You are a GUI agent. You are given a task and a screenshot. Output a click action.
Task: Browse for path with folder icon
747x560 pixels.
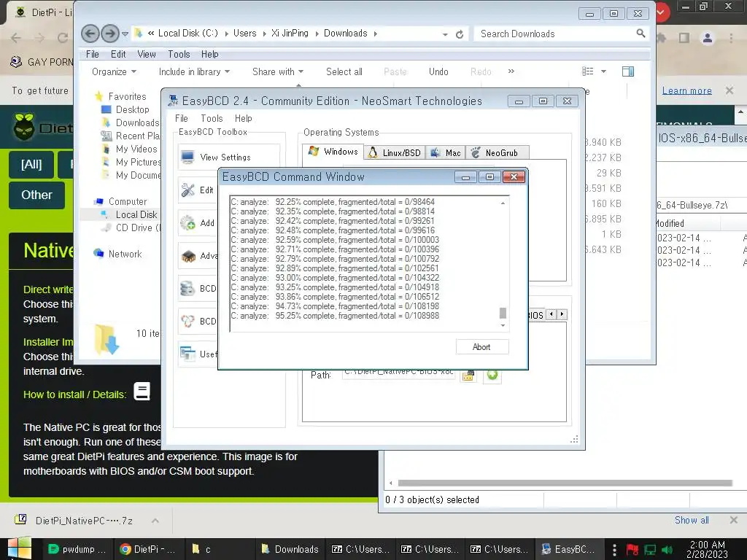(468, 376)
